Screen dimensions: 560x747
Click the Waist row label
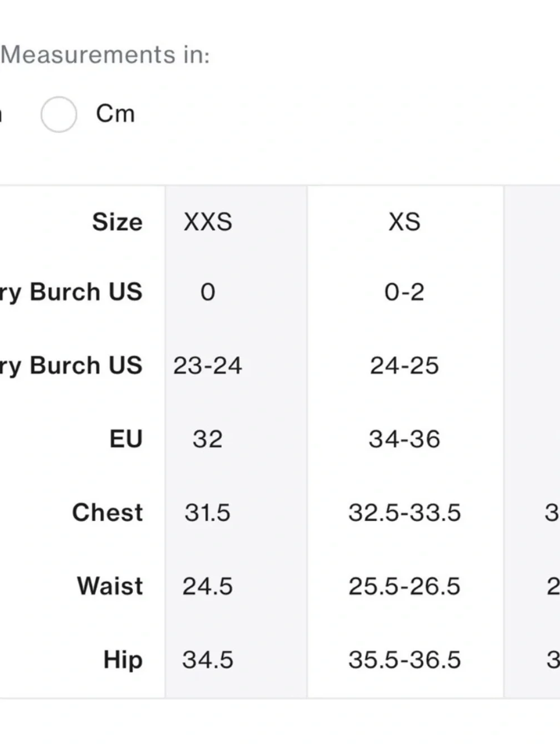coord(110,586)
